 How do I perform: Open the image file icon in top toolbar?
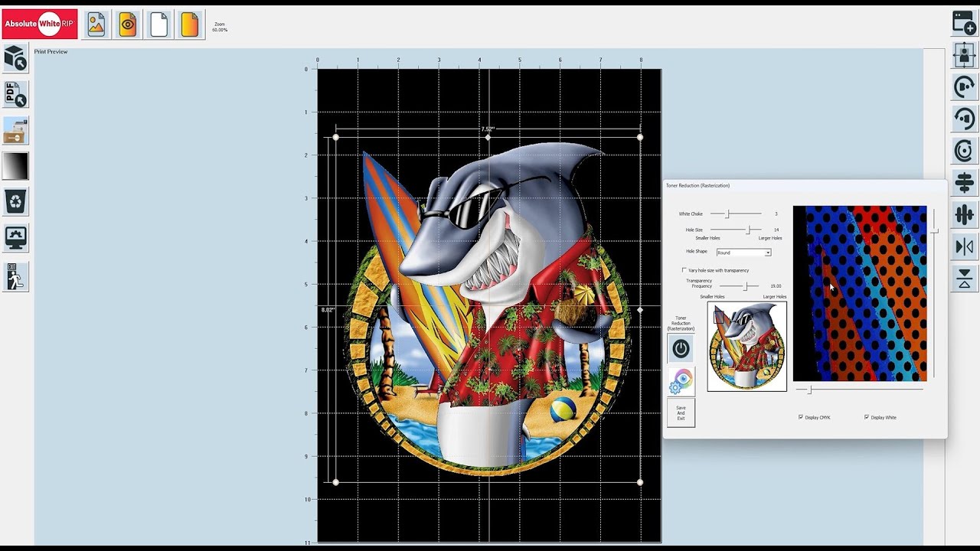click(96, 24)
